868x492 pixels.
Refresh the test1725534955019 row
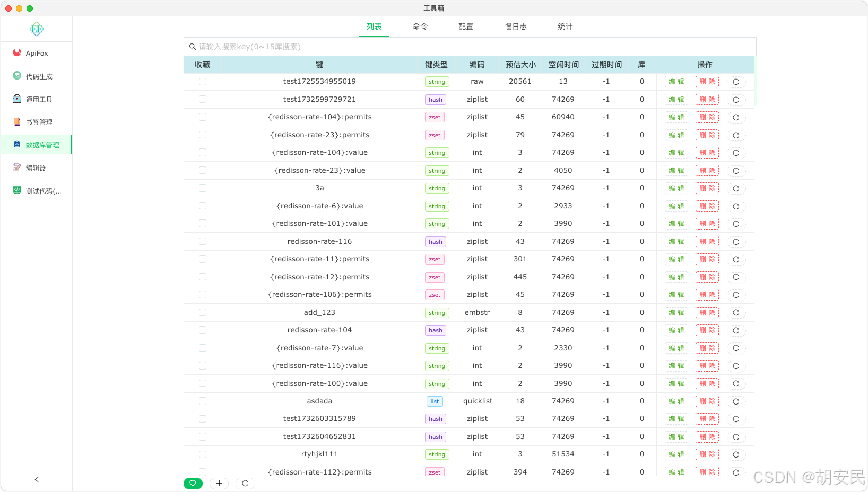click(736, 82)
